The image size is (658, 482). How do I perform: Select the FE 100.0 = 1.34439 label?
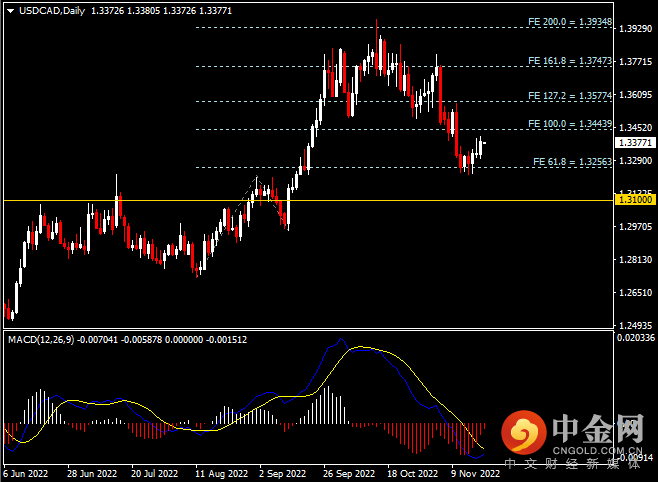pyautogui.click(x=569, y=124)
